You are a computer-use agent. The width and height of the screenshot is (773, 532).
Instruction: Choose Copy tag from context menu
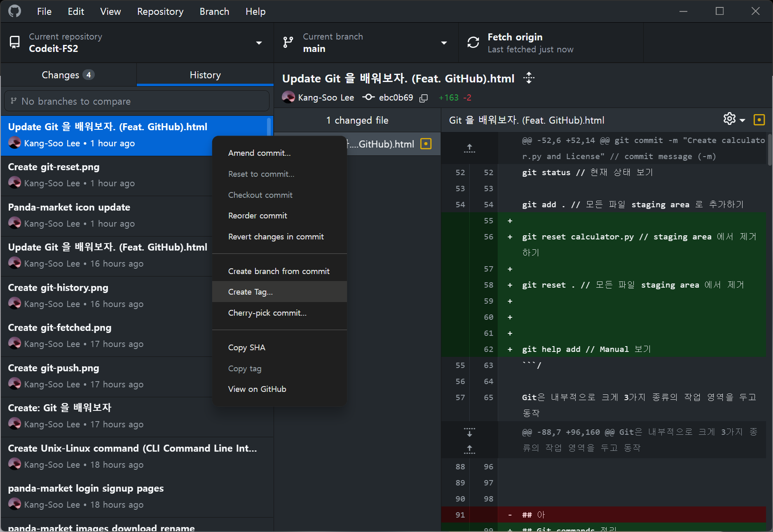point(279,368)
